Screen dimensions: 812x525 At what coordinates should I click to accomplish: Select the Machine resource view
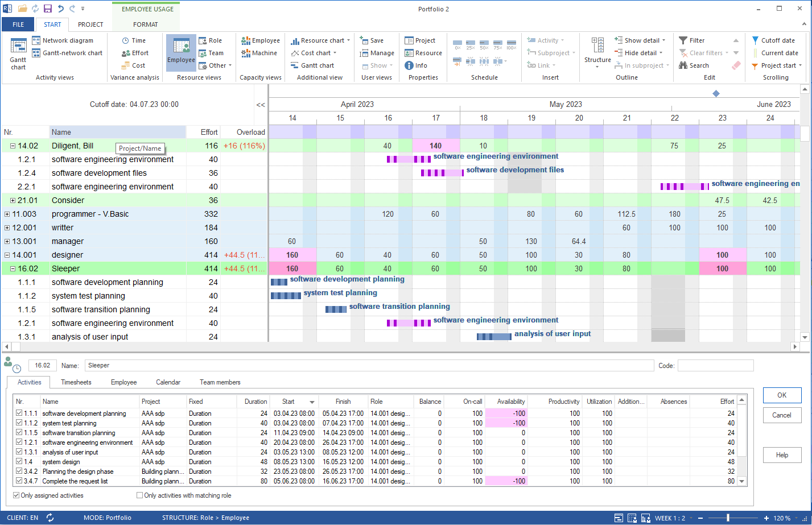point(260,53)
